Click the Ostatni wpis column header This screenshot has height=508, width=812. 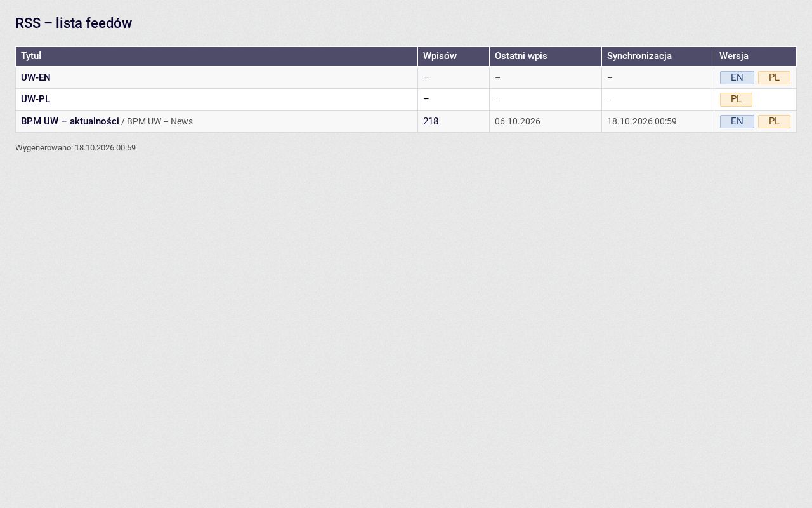click(546, 56)
